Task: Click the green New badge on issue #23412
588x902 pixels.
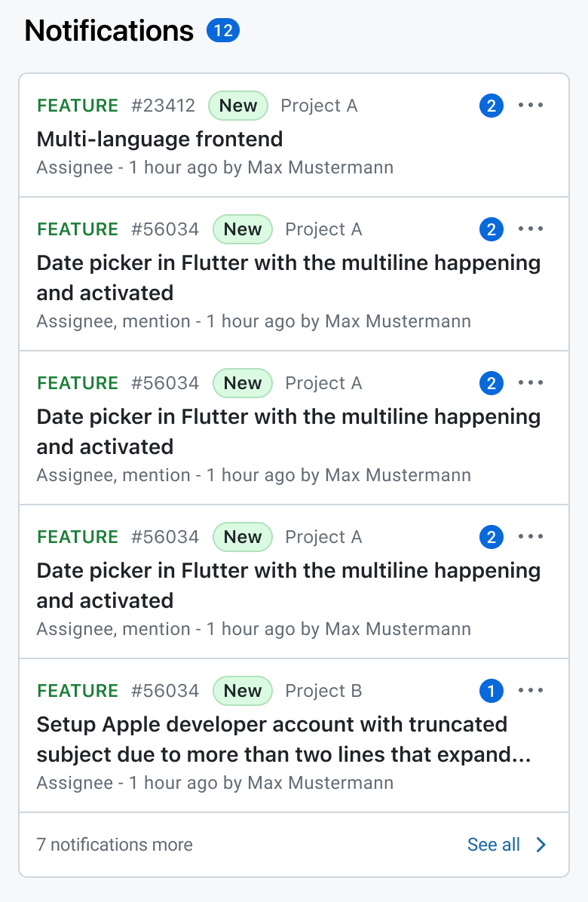Action: click(x=237, y=106)
